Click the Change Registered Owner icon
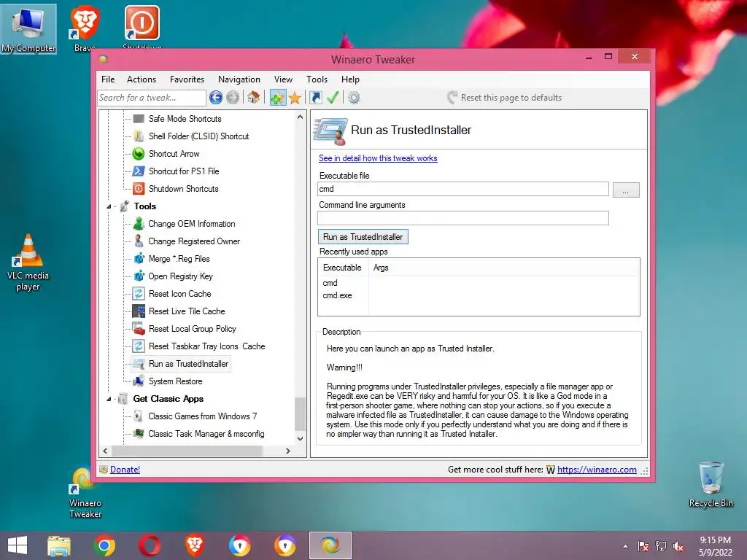747x560 pixels. tap(139, 241)
